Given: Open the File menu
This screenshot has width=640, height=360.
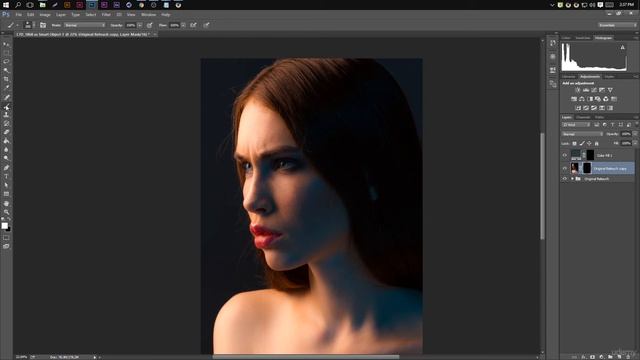Looking at the screenshot, I should (x=19, y=15).
